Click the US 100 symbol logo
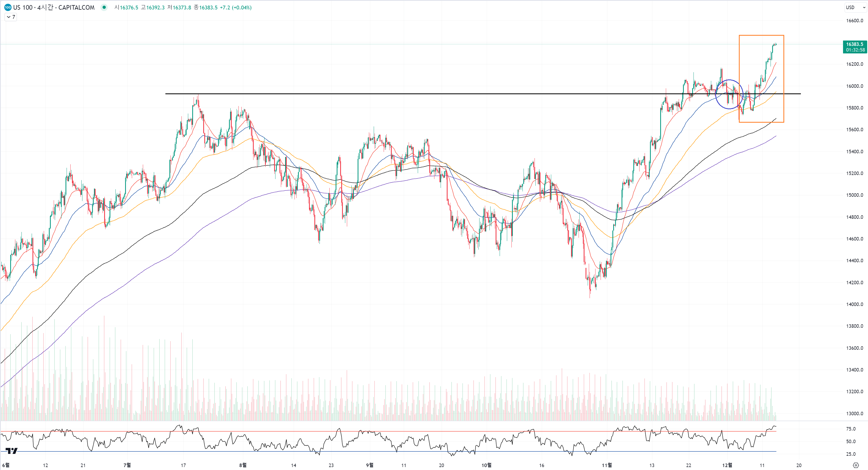Viewport: 868px width, 470px height. [x=8, y=8]
